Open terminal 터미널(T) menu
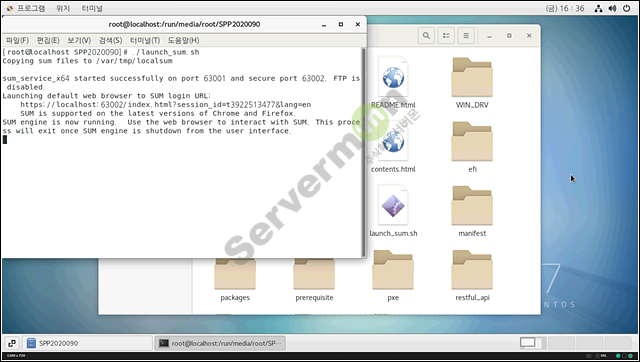Image resolution: width=640 pixels, height=362 pixels. 145,40
